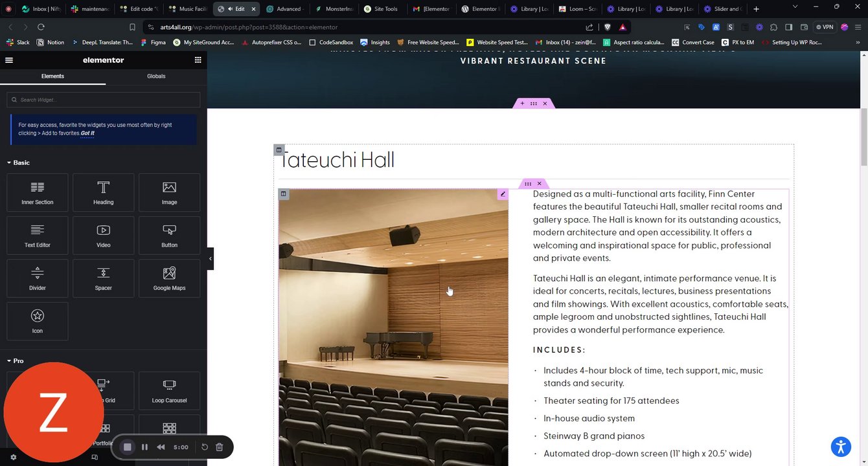Select the Inner Section widget
This screenshot has width=868, height=466.
(x=38, y=192)
